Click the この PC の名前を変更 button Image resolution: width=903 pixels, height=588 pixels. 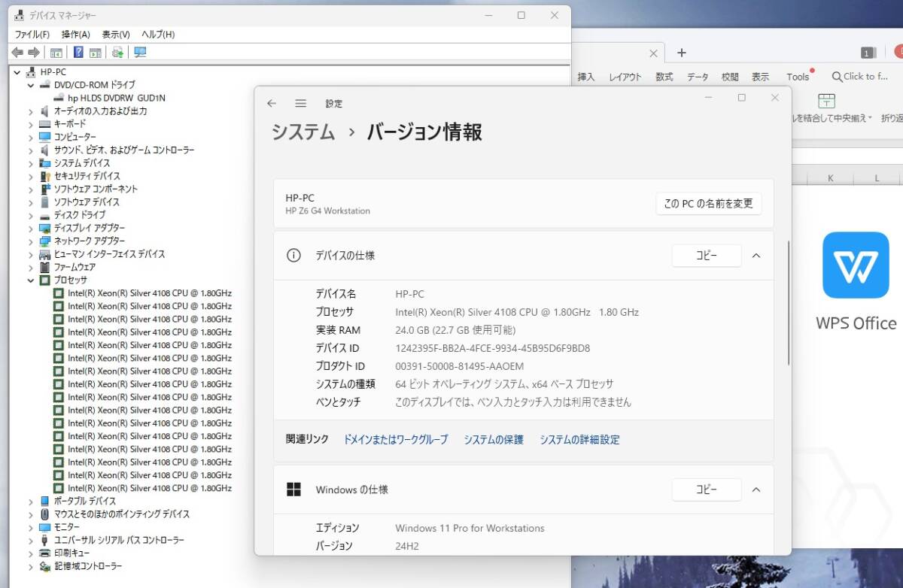709,204
